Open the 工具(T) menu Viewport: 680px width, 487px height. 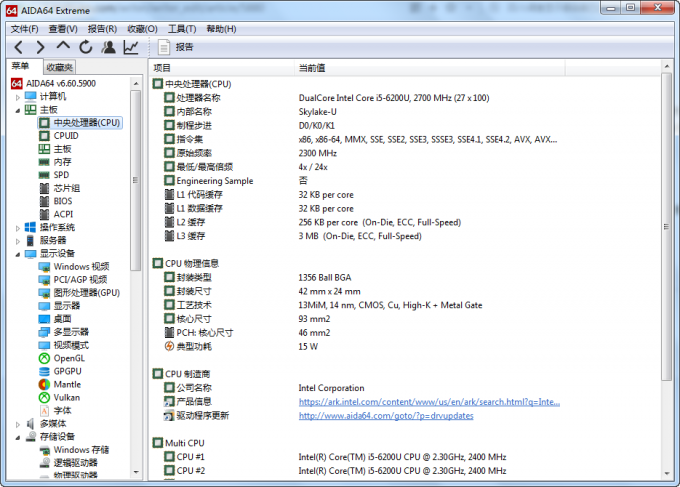(x=182, y=29)
